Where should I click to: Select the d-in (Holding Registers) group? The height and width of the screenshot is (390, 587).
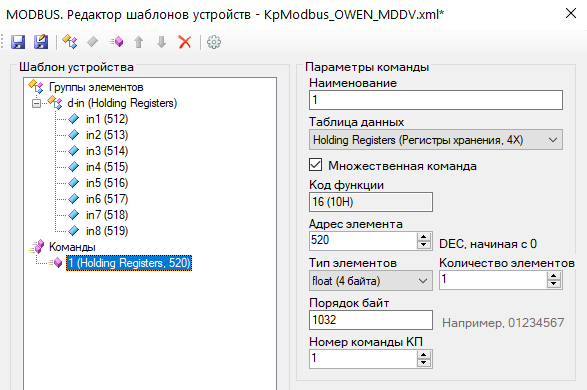(x=122, y=103)
